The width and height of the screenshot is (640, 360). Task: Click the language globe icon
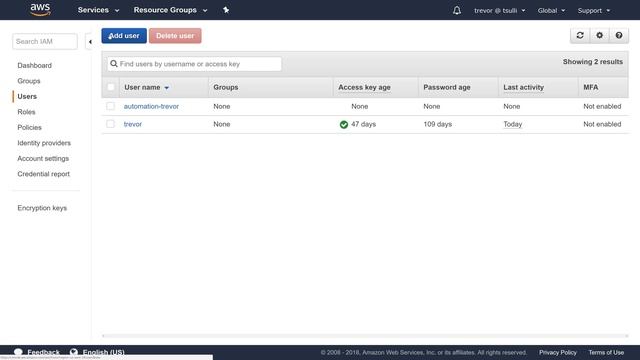73,352
